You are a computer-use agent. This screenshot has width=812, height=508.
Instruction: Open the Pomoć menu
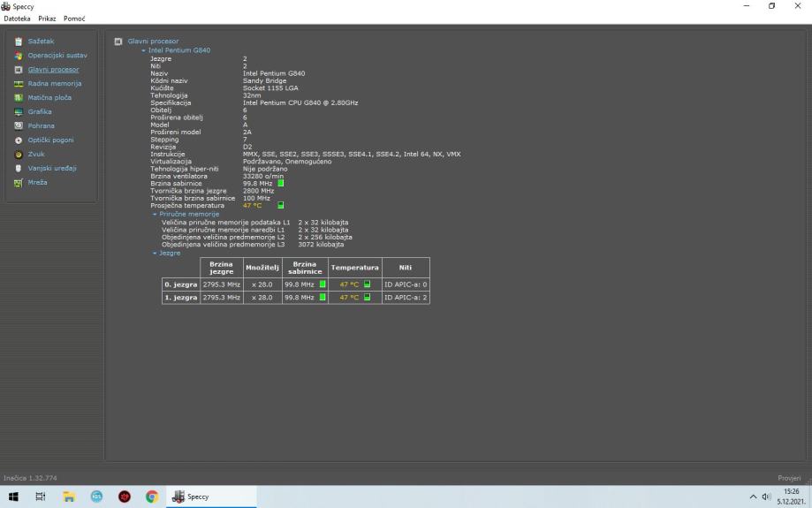pyautogui.click(x=74, y=19)
